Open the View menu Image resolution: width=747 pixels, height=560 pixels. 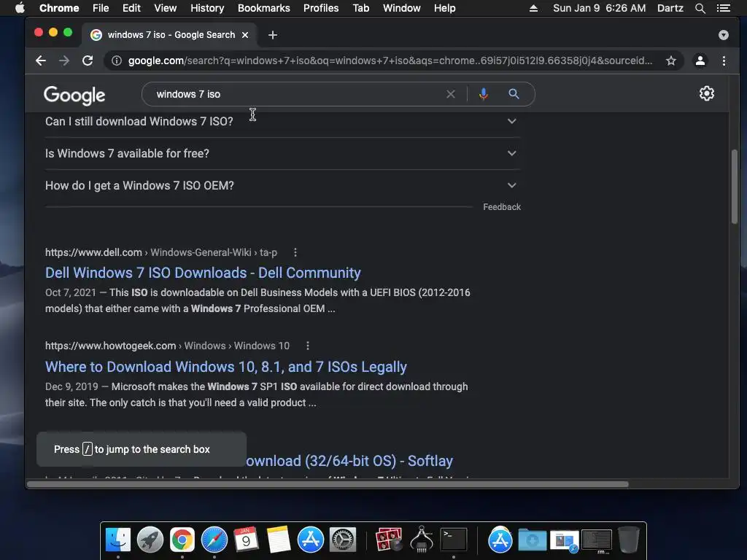166,8
